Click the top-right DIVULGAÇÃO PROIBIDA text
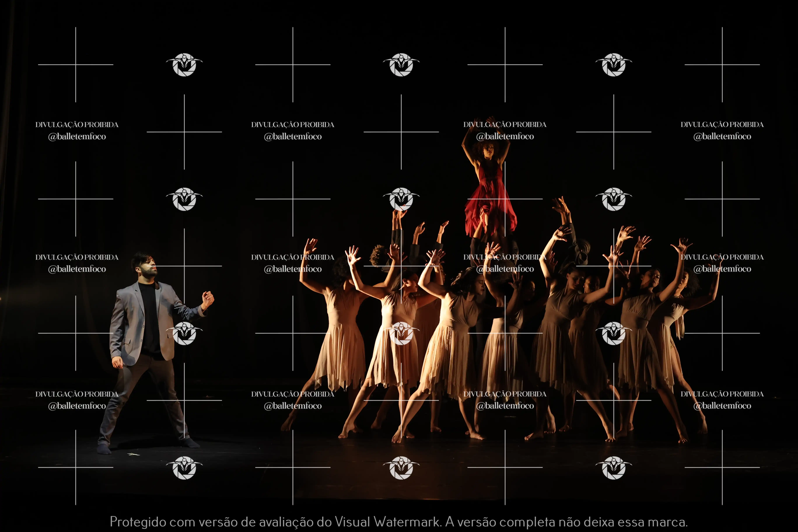798x532 pixels. pos(722,125)
